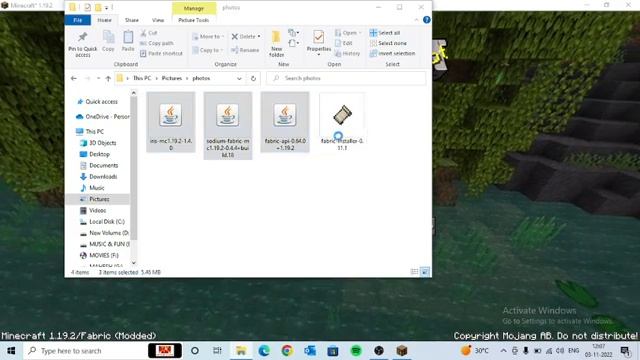Click the Back navigation arrow
The width and height of the screenshot is (640, 360).
click(x=73, y=78)
